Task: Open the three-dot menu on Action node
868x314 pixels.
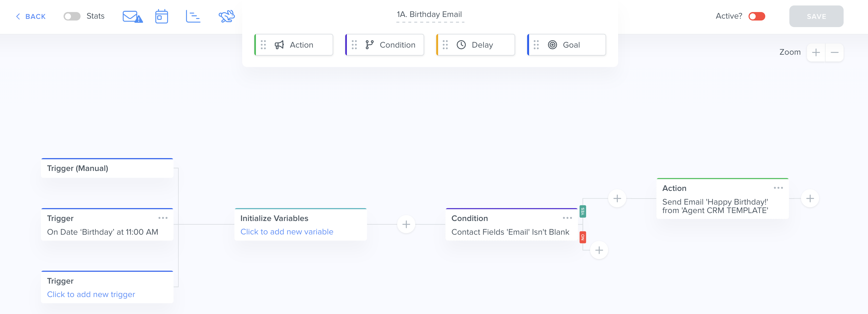Action: coord(778,188)
